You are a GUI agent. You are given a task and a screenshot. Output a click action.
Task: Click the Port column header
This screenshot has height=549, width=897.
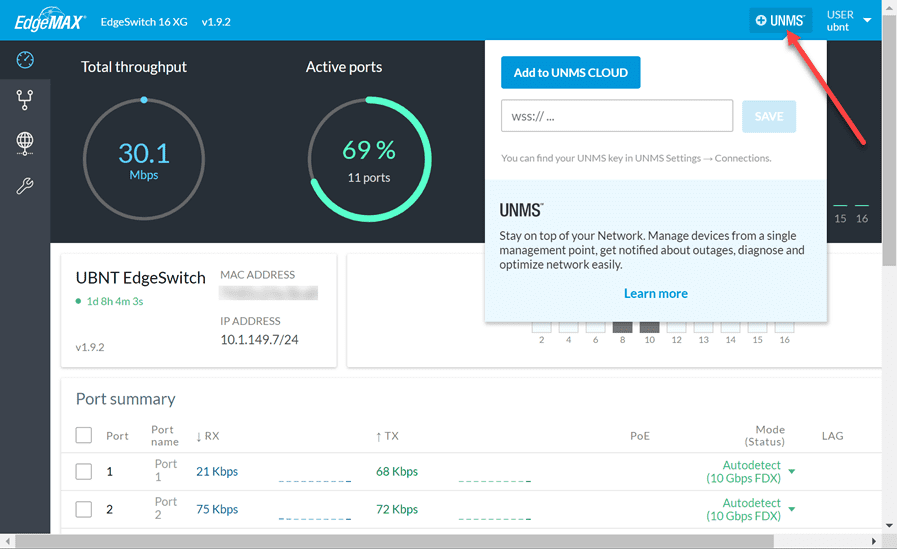117,436
